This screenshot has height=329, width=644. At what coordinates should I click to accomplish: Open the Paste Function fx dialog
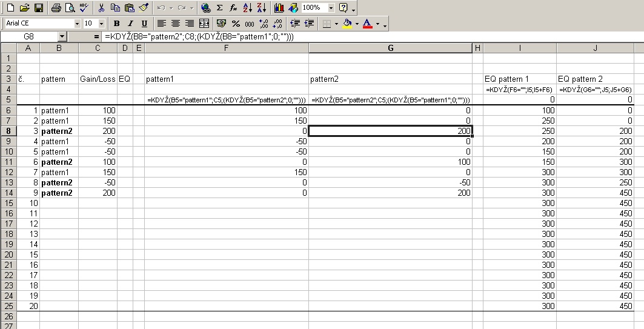[233, 7]
